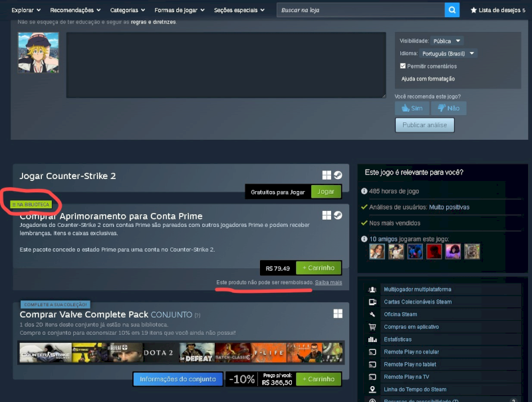The height and width of the screenshot is (402, 532).
Task: Click Remote Play na TV cast icon
Action: pyautogui.click(x=372, y=377)
